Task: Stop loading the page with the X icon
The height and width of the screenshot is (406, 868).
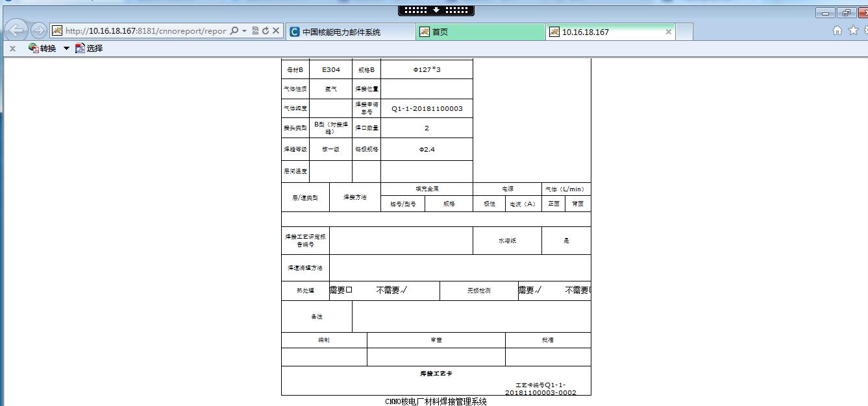Action: tap(275, 30)
